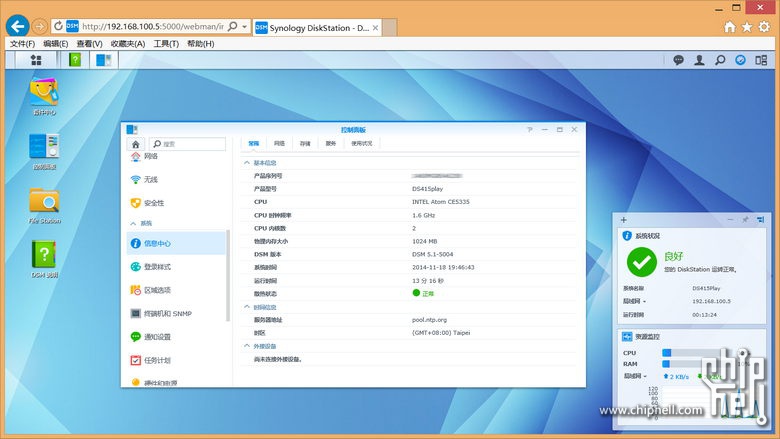Screen dimensions: 780x439
Task: Open Control Panel window help question mark
Action: tap(530, 130)
